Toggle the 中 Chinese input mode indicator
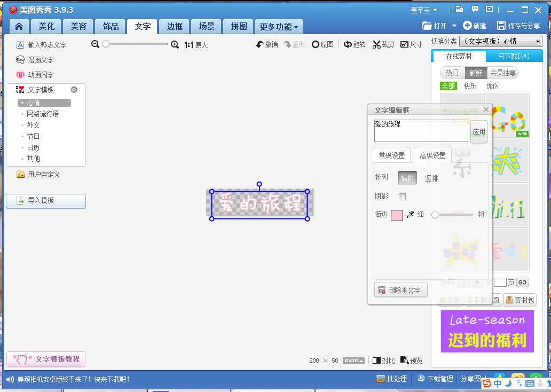 (x=498, y=383)
